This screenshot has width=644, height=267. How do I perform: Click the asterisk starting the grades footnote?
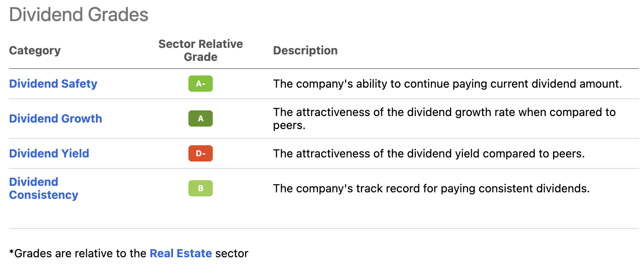click(x=11, y=252)
